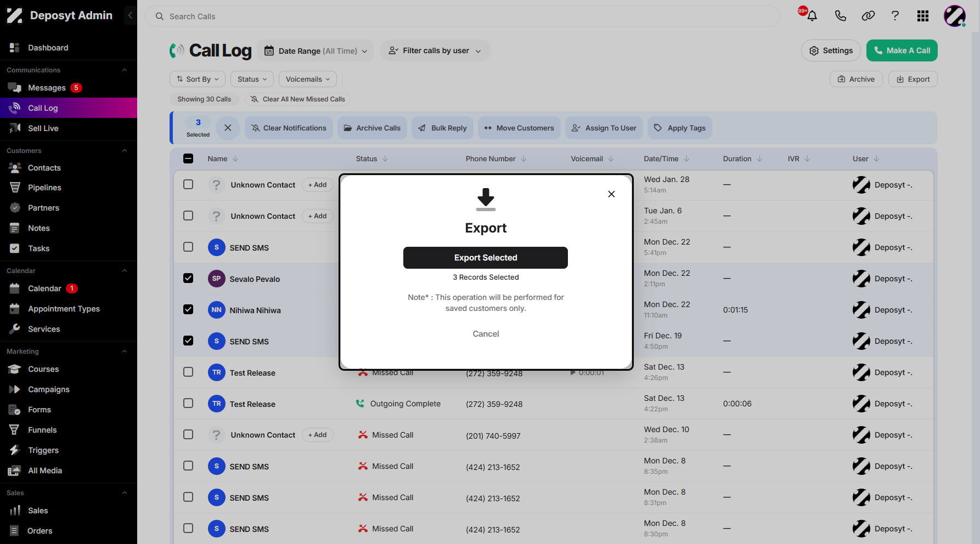
Task: Open the apps grid icon
Action: tap(923, 16)
